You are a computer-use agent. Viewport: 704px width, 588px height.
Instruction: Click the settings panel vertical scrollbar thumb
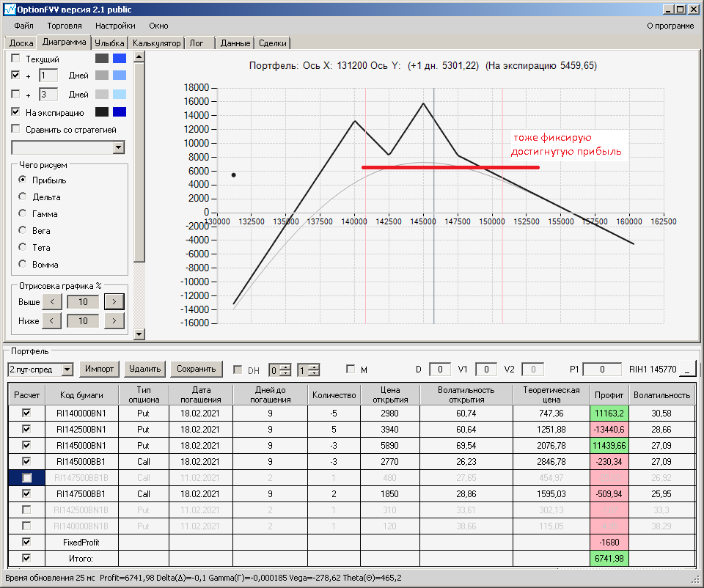(x=139, y=162)
